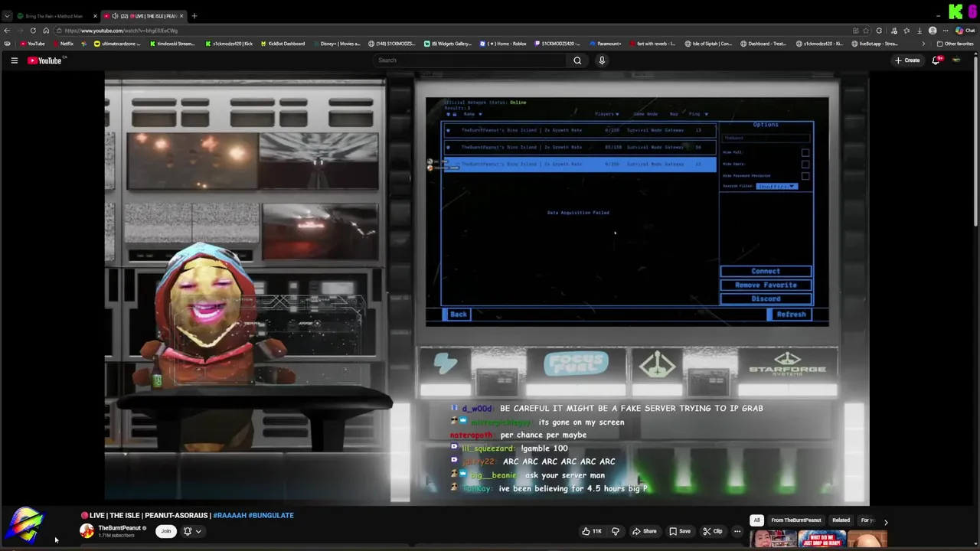Select the Related filter chip
The image size is (980, 551).
[x=841, y=520]
